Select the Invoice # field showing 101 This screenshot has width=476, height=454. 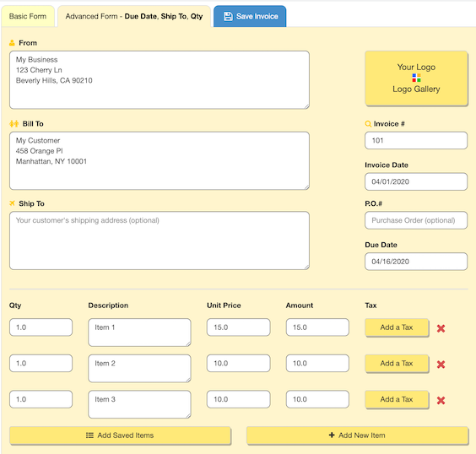coord(416,140)
